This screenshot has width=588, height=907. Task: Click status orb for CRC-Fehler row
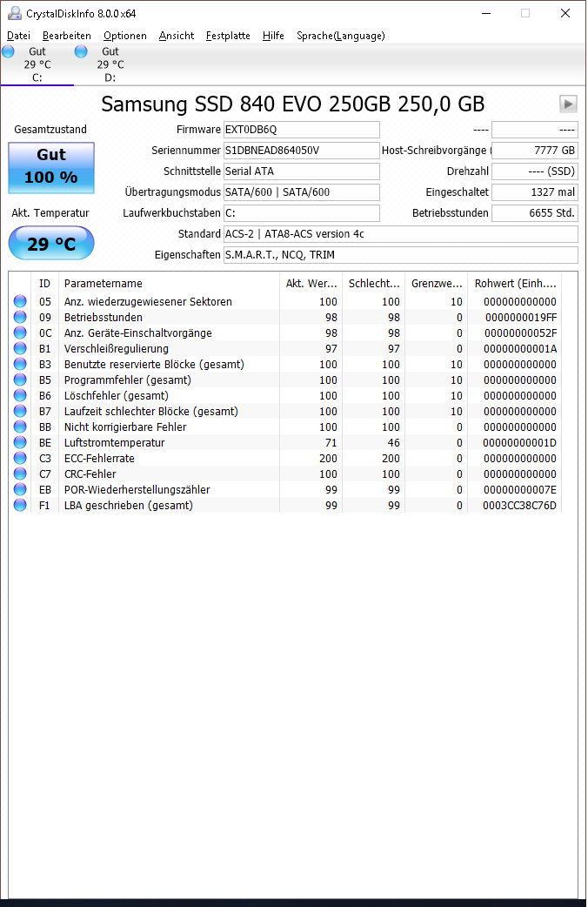[20, 474]
